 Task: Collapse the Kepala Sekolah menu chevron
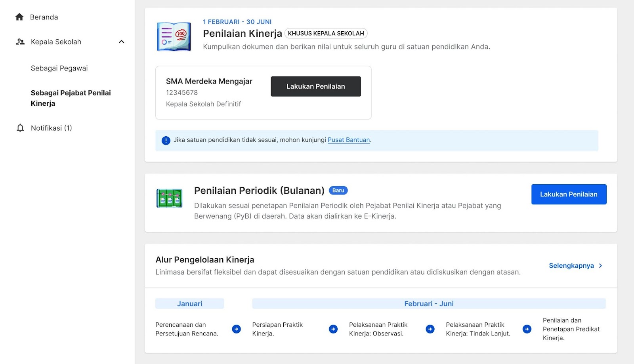tap(122, 42)
